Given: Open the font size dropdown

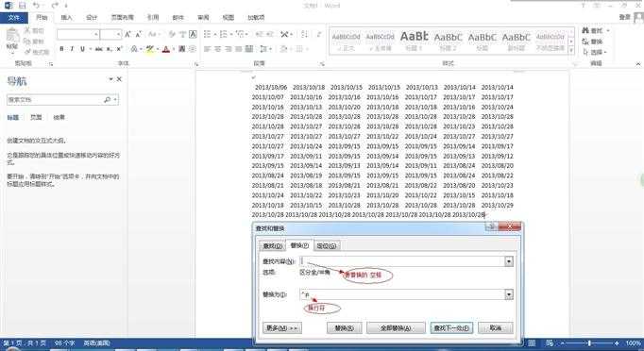Looking at the screenshot, I should pos(119,35).
